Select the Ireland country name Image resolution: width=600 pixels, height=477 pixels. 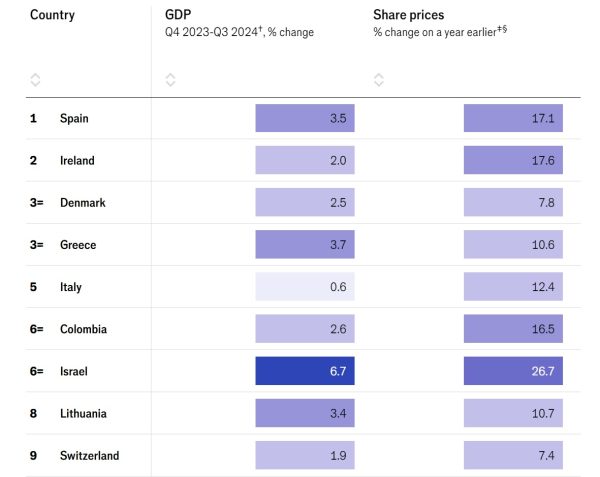tap(79, 160)
